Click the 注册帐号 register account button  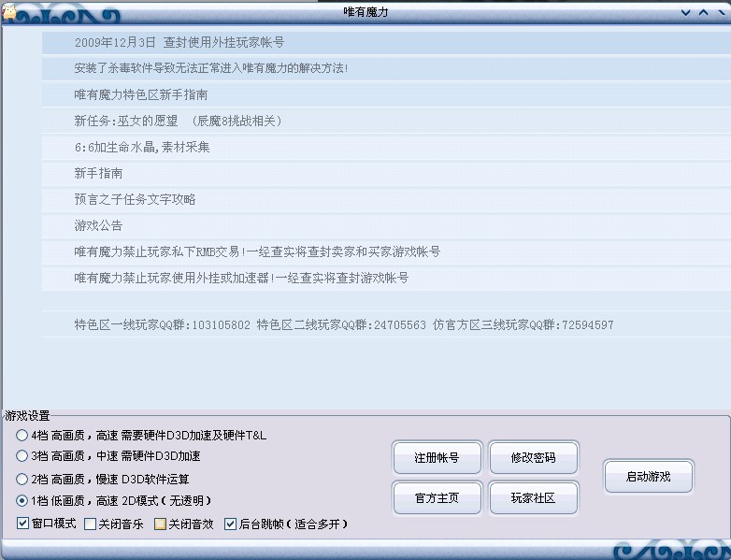[437, 458]
